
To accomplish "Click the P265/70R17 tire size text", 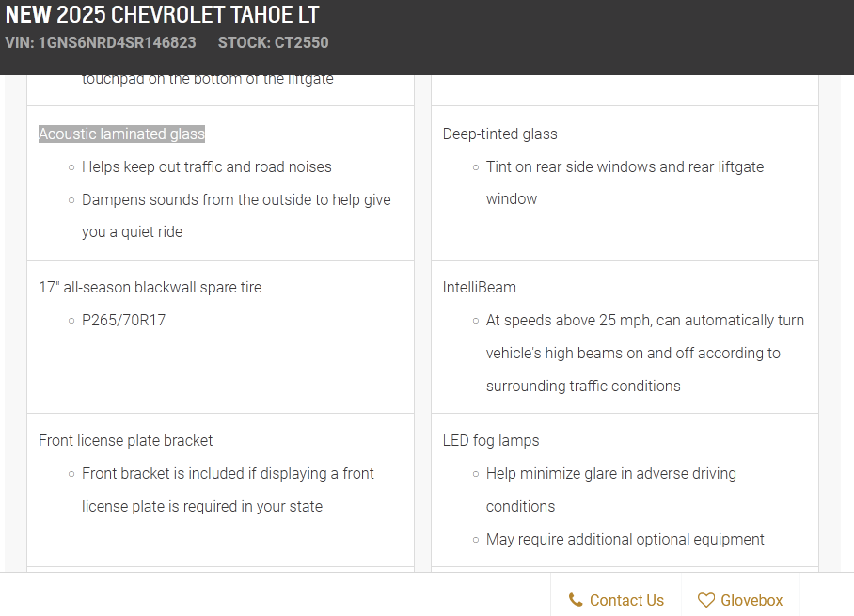I will (123, 321).
